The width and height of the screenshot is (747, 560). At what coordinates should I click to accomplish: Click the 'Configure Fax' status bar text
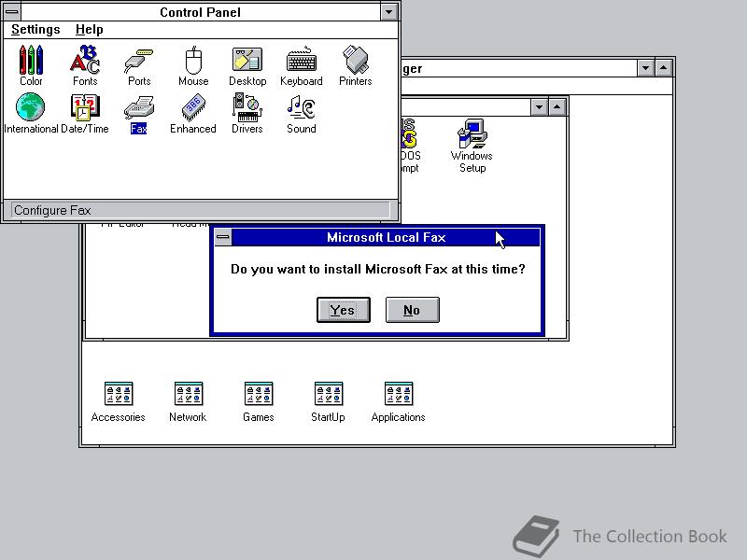(52, 210)
